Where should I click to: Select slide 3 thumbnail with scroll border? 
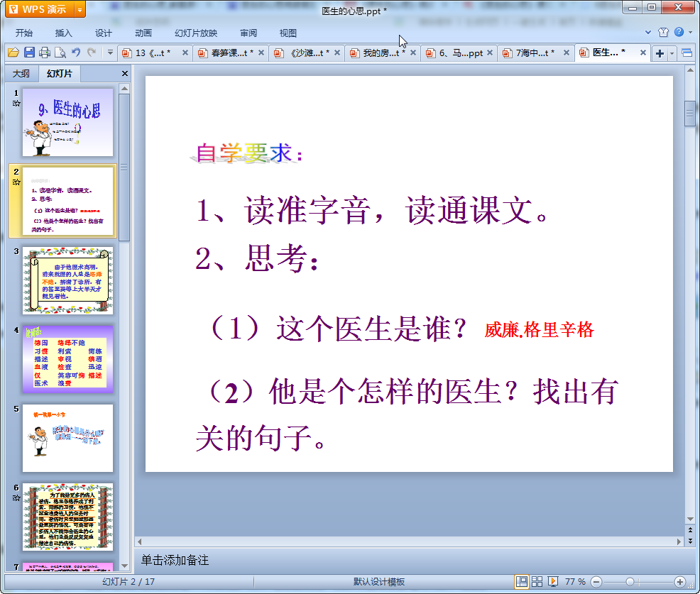(68, 280)
